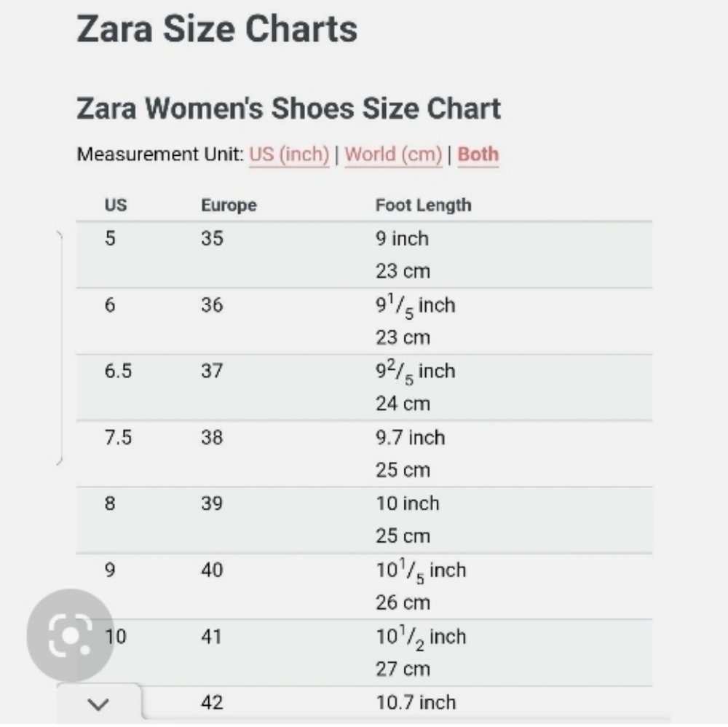This screenshot has height=727, width=728.
Task: Select the US size 6.5 cell
Action: point(118,372)
